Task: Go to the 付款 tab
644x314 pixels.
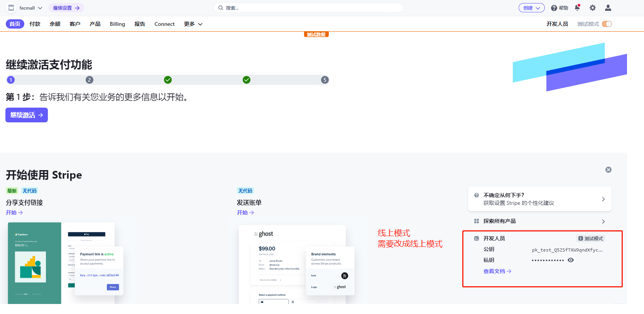Action: pyautogui.click(x=35, y=24)
